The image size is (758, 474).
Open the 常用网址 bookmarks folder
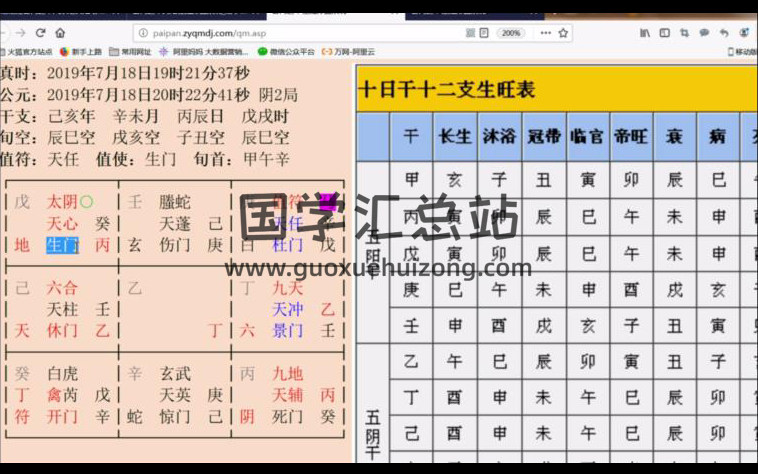tap(130, 51)
